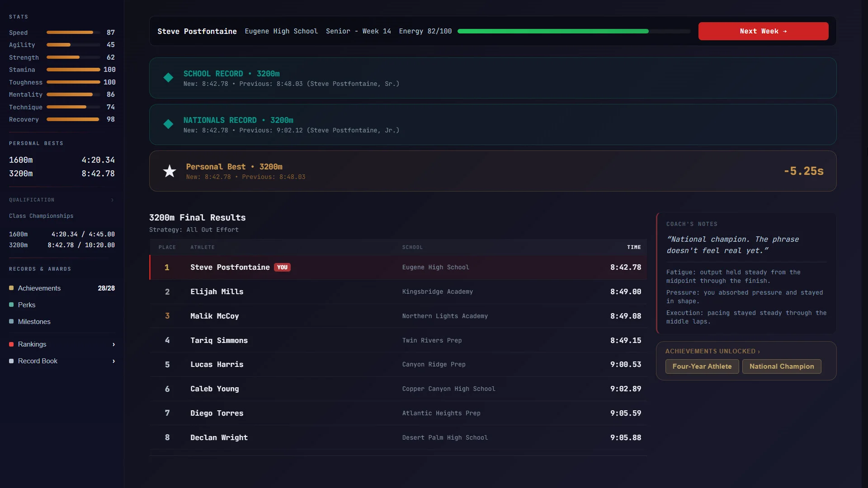Click the Agility stat bar
868x488 pixels.
click(73, 45)
